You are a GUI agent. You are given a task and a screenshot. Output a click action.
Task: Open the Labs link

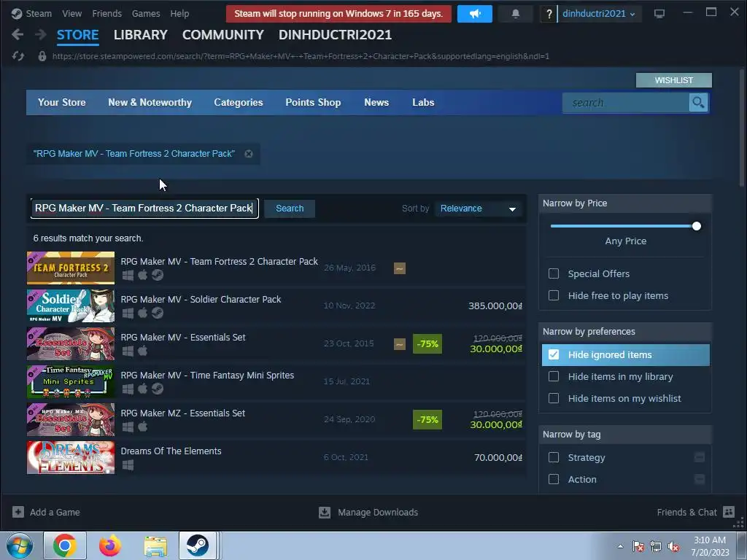click(423, 102)
